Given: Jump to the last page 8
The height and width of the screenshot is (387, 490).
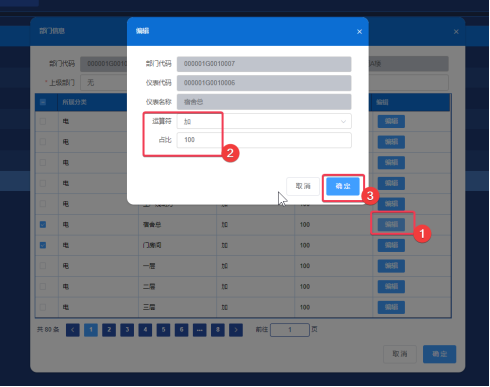Looking at the screenshot, I should tap(218, 330).
